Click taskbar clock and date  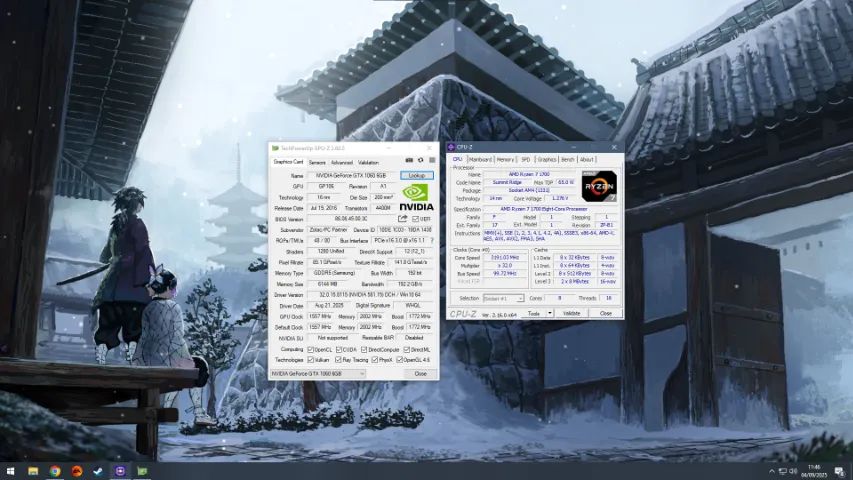pyautogui.click(x=814, y=471)
